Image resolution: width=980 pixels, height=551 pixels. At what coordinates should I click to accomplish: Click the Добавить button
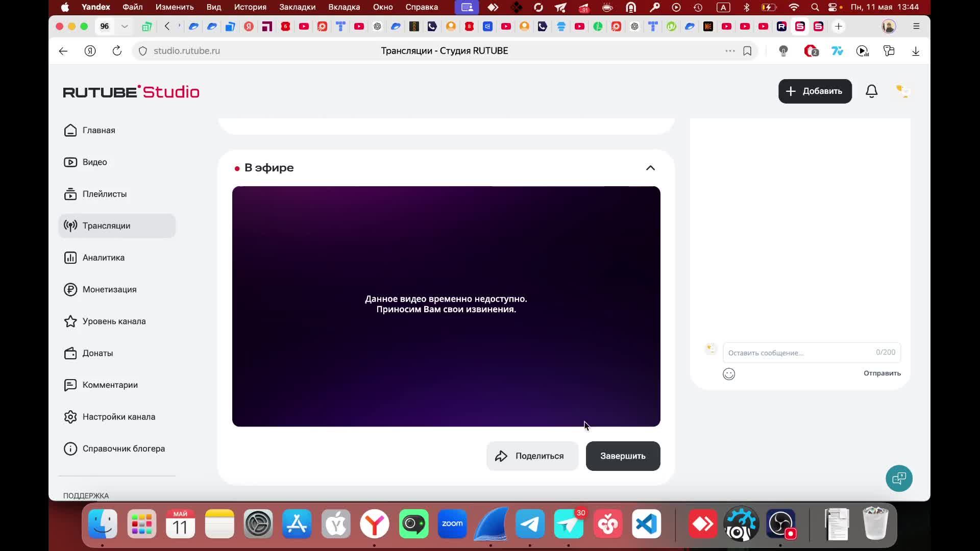point(815,91)
